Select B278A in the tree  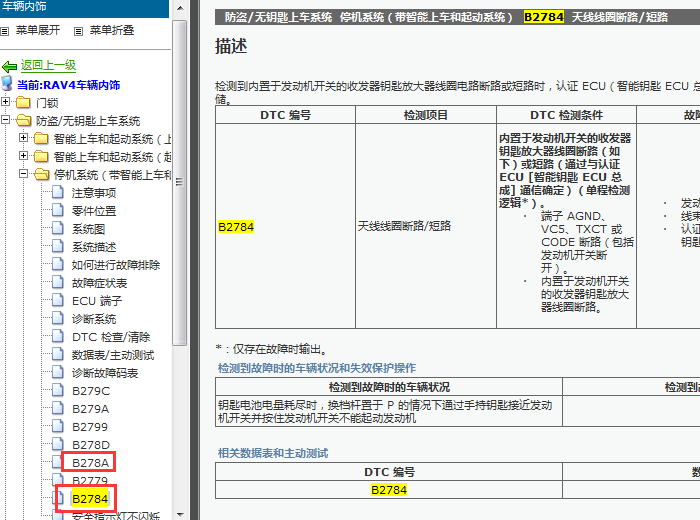[x=90, y=463]
